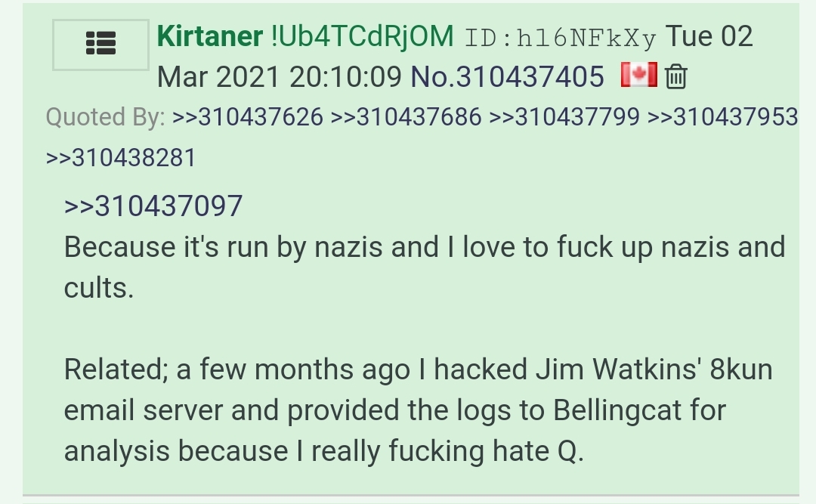Click the 'Quoted By:' label
This screenshot has height=504, width=816.
(x=105, y=117)
